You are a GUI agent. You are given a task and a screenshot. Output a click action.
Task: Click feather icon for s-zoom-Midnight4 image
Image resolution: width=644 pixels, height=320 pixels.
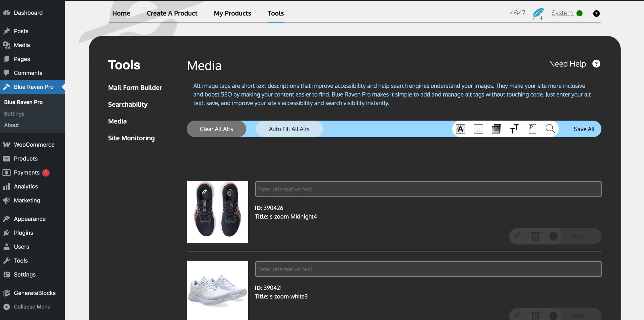click(x=517, y=236)
